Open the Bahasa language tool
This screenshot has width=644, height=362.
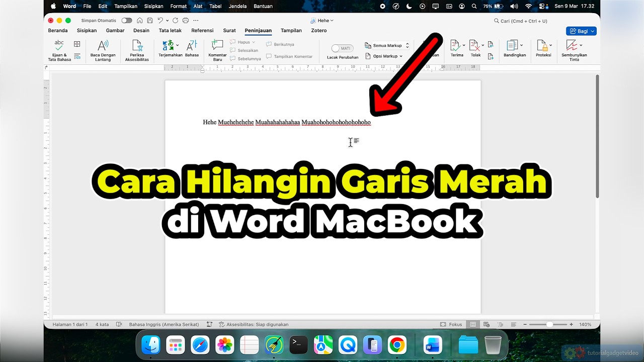tap(192, 49)
